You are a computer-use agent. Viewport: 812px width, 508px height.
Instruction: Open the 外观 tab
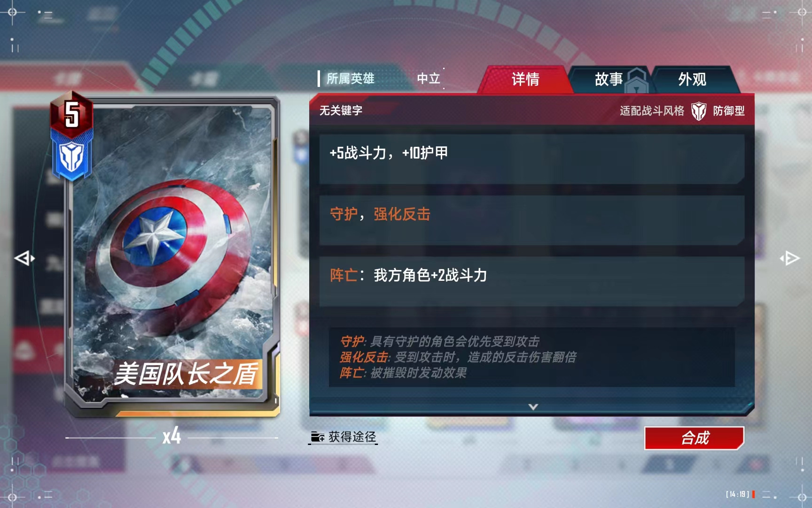[692, 79]
